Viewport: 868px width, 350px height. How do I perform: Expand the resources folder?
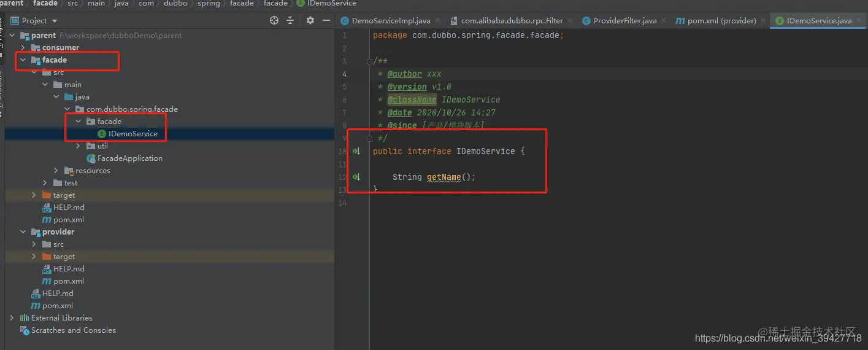56,171
